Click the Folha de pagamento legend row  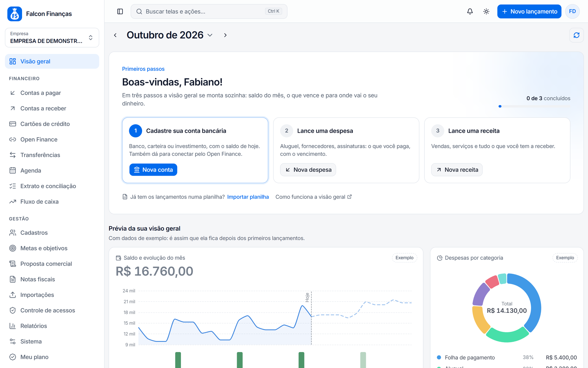(x=507, y=358)
